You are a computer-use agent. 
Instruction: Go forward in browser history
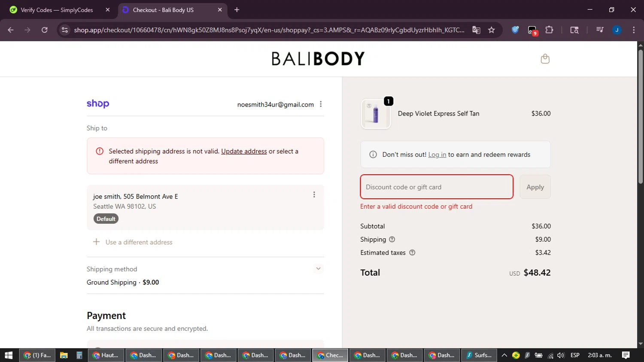pos(27,30)
